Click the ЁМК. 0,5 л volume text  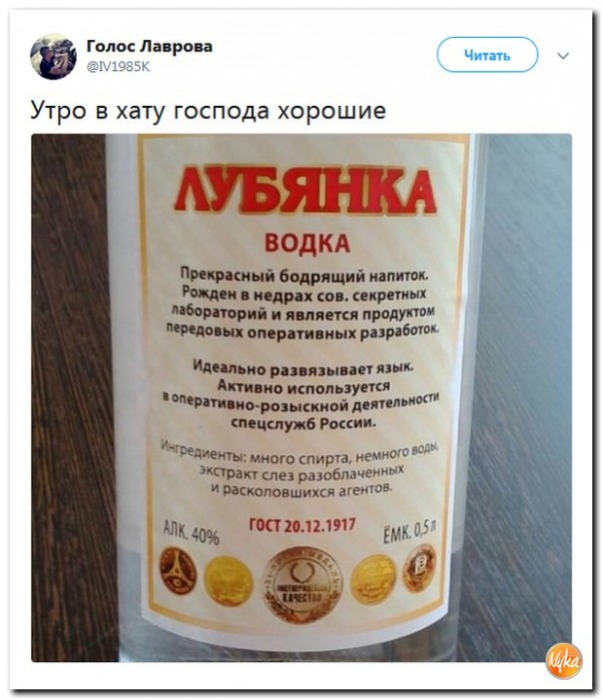[410, 531]
